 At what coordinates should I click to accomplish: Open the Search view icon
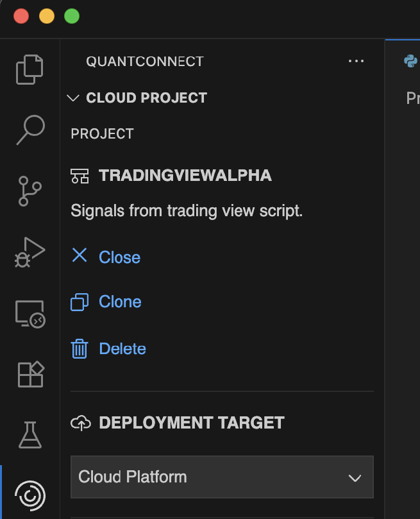(x=29, y=130)
